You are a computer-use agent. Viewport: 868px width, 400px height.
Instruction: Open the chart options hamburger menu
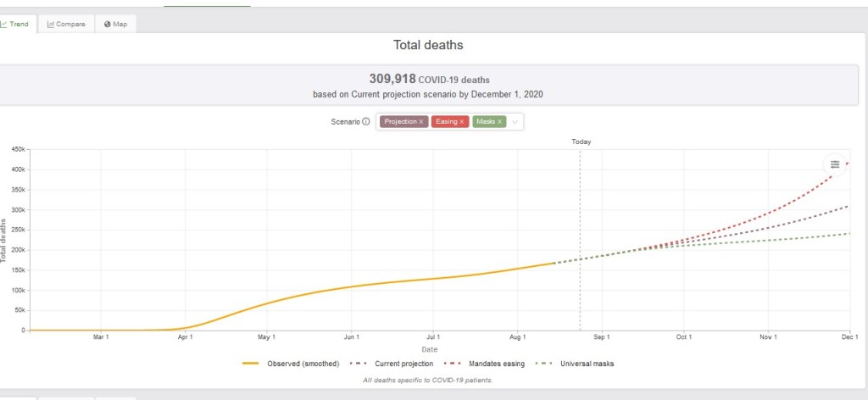tap(835, 164)
